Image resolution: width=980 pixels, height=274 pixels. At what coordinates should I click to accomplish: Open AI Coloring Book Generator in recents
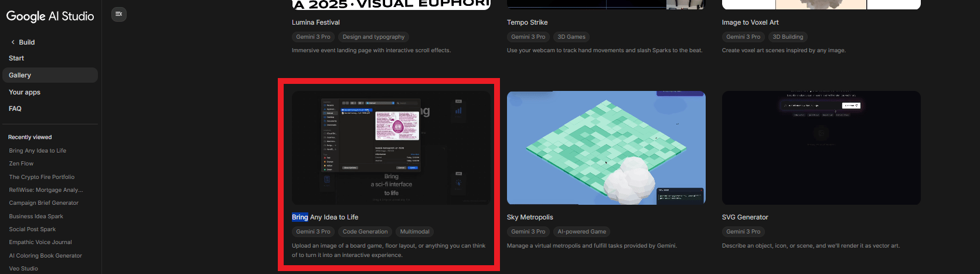click(45, 256)
